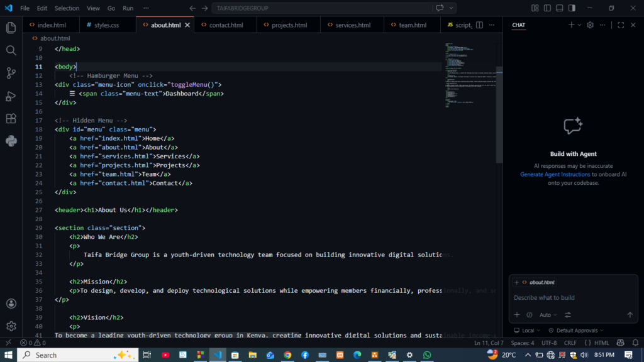Open remote window indicator in status bar

point(8,343)
